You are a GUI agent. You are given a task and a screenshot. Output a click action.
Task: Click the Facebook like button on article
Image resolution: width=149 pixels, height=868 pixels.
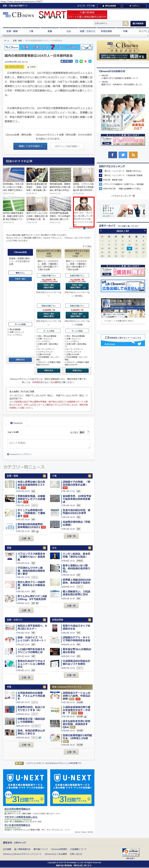pos(67,61)
